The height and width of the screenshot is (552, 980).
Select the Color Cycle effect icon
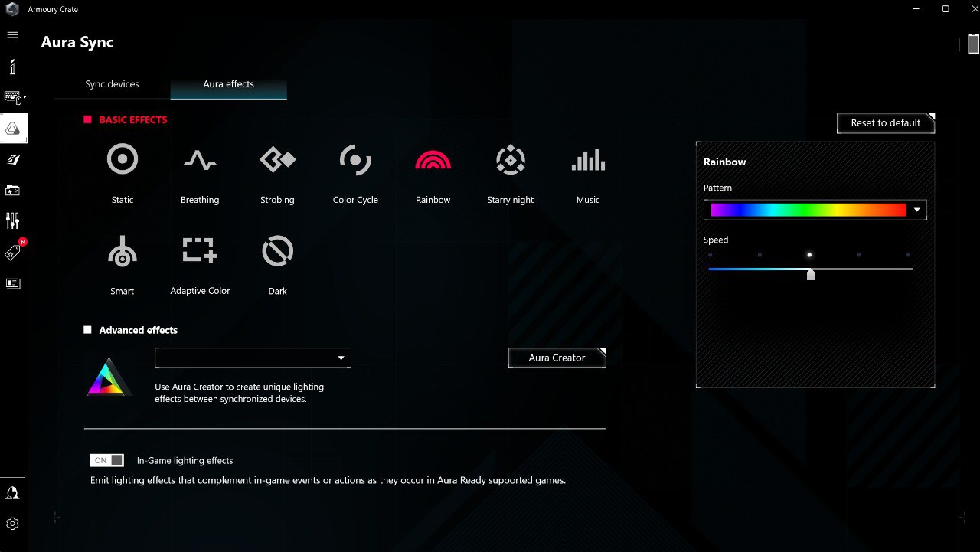tap(355, 160)
